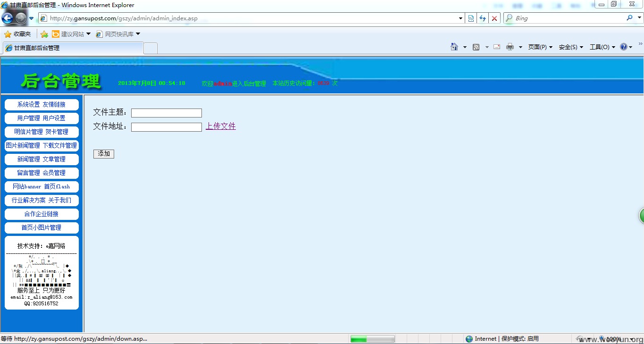This screenshot has width=644, height=344.
Task: Open the 安全(S) menu
Action: (571, 47)
